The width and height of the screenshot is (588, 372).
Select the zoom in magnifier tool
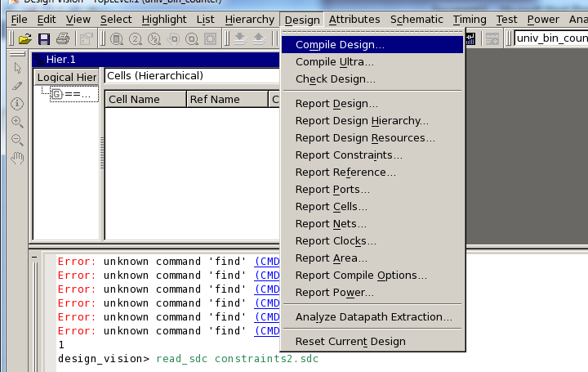[x=17, y=122]
